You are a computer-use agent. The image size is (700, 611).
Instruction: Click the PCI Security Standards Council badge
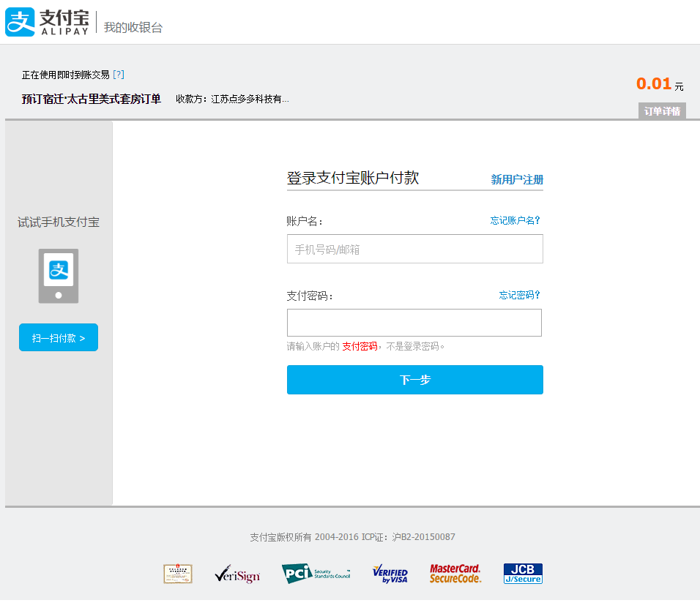click(316, 574)
